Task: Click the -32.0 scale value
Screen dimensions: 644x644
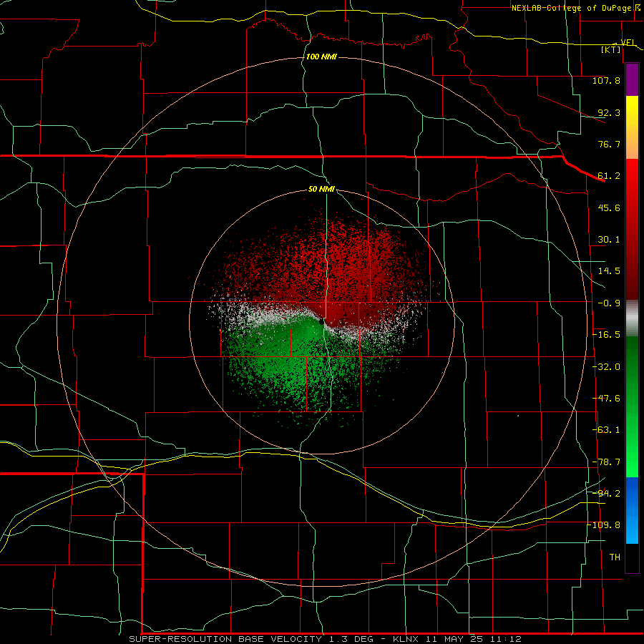Action: pos(606,367)
